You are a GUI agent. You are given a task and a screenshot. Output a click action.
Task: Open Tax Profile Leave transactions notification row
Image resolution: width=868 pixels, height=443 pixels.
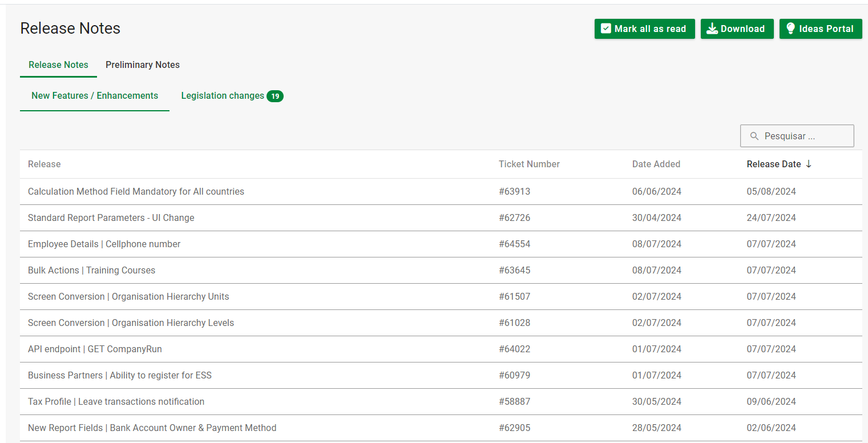click(116, 402)
